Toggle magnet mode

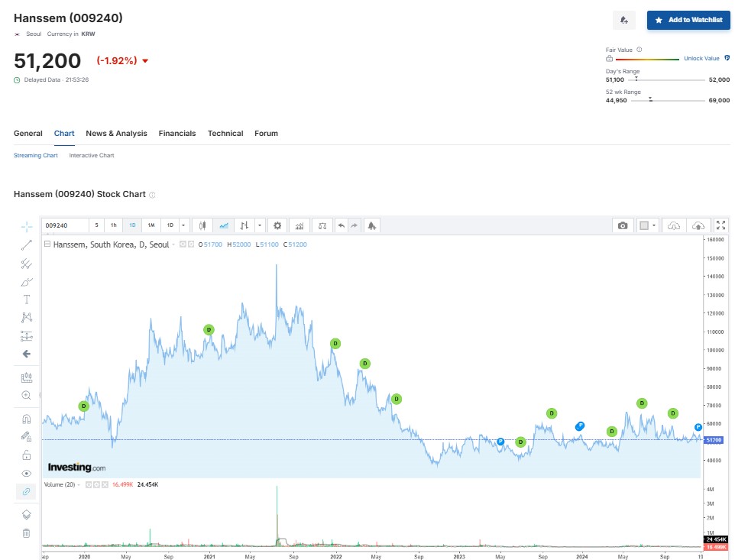[27, 419]
